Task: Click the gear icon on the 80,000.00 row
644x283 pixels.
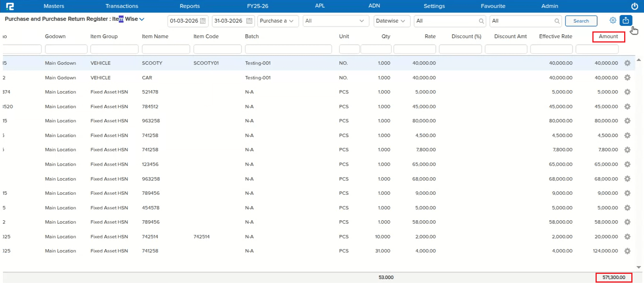Action: (x=627, y=121)
